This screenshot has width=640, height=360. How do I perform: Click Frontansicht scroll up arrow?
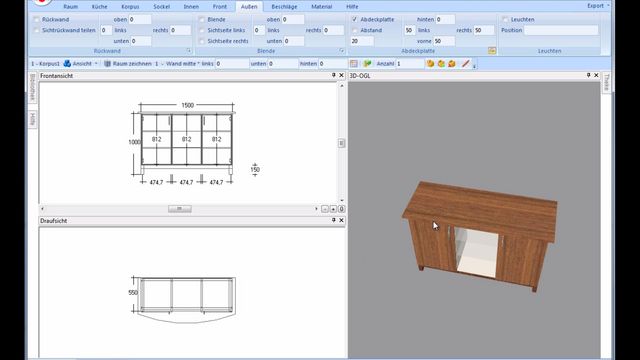pos(342,86)
